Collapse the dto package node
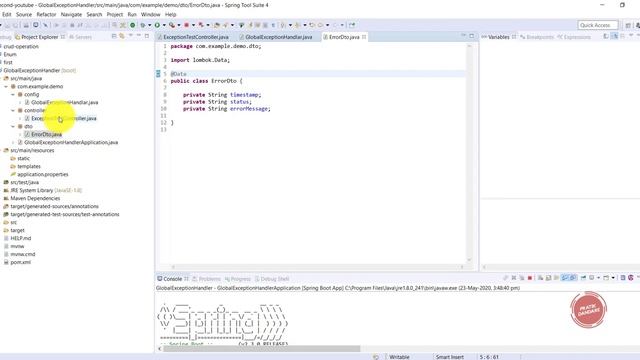This screenshot has width=640, height=360. [13, 126]
